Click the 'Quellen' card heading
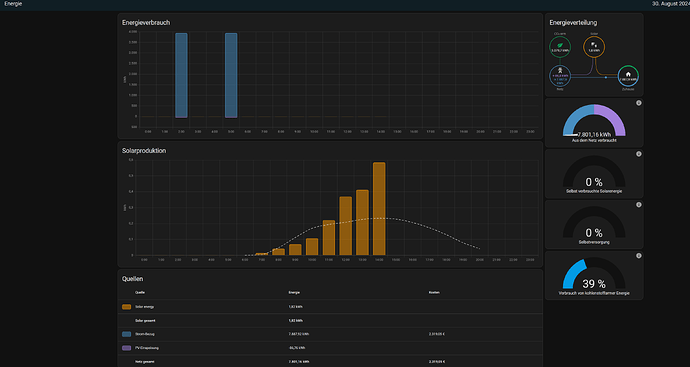 coord(132,279)
